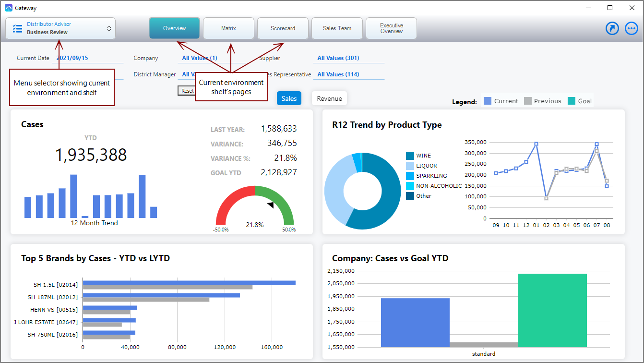Open the Matrix page tab
The height and width of the screenshot is (363, 644).
[228, 28]
